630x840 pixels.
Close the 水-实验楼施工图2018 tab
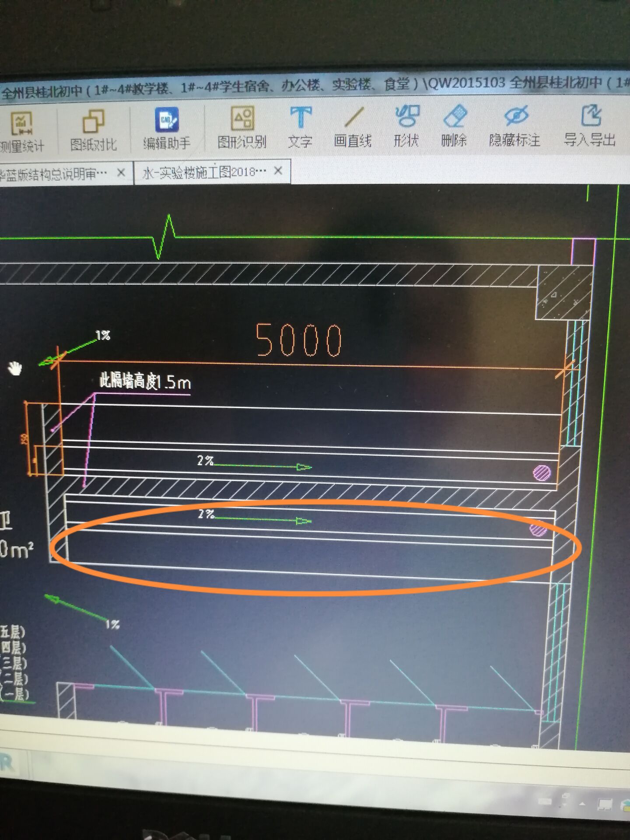click(x=278, y=171)
